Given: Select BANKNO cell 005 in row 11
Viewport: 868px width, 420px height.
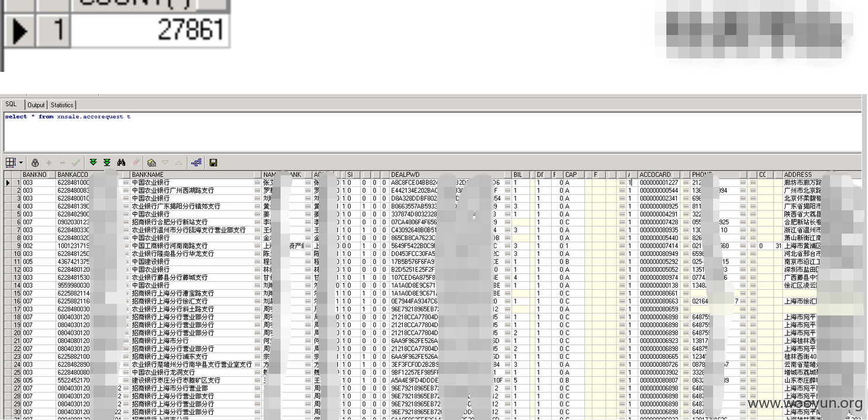Looking at the screenshot, I should click(38, 262).
